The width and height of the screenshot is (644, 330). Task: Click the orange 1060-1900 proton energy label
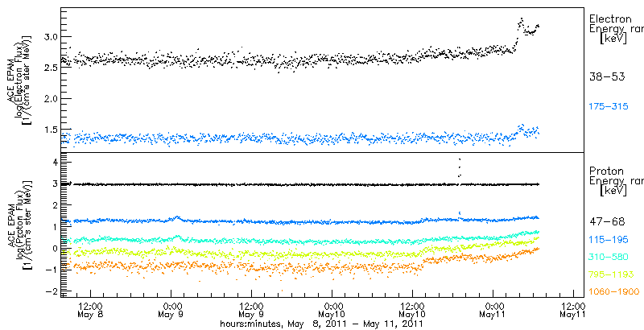pos(614,292)
